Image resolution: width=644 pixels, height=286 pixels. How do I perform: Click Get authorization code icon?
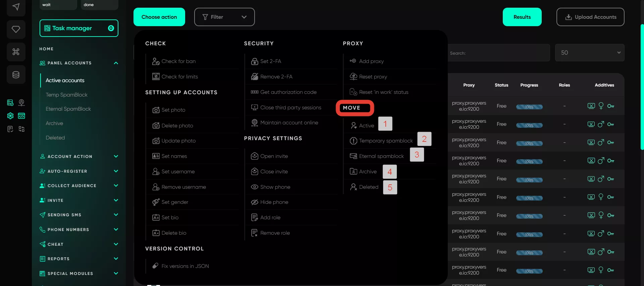pyautogui.click(x=255, y=92)
